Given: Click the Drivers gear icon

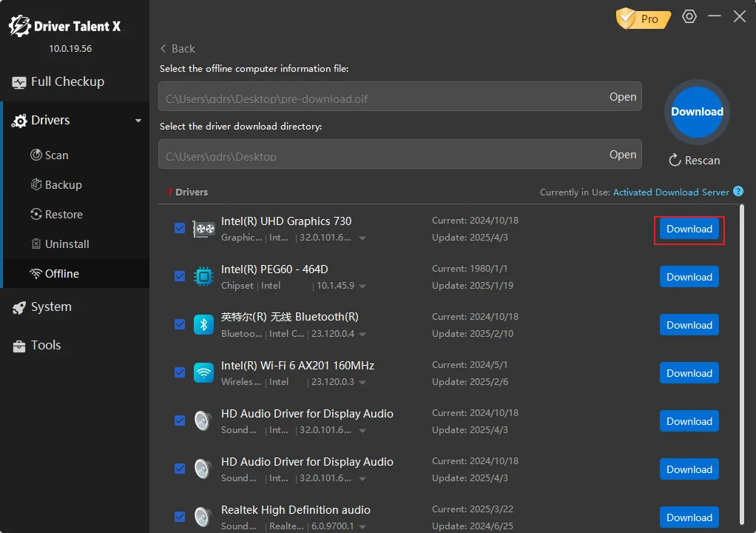Looking at the screenshot, I should (x=19, y=121).
